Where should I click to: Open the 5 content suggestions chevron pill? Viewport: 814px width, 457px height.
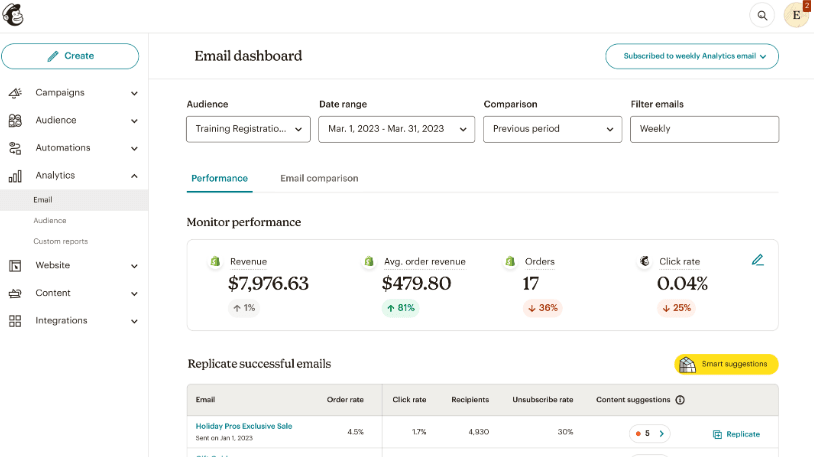tap(649, 434)
